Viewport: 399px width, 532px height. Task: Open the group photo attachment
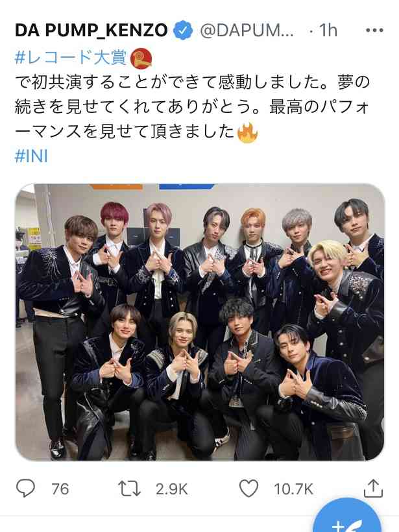coord(200,322)
